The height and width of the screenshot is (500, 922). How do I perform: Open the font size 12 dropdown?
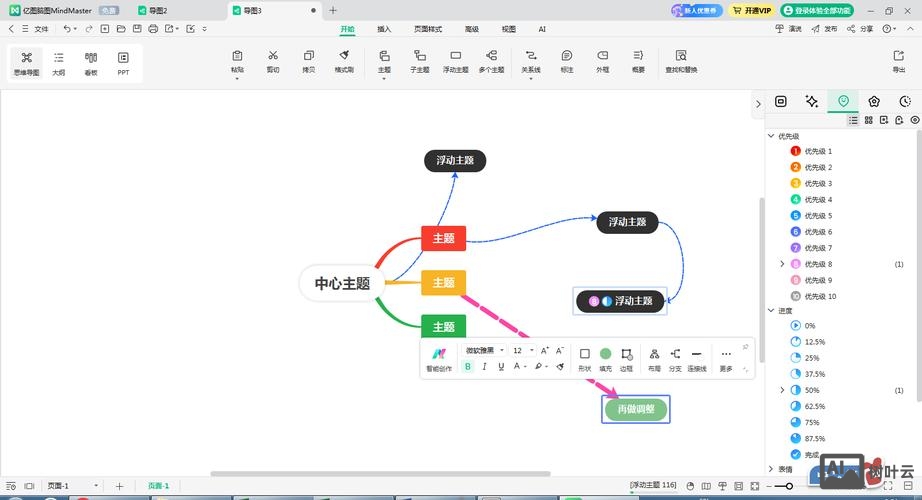pyautogui.click(x=531, y=351)
